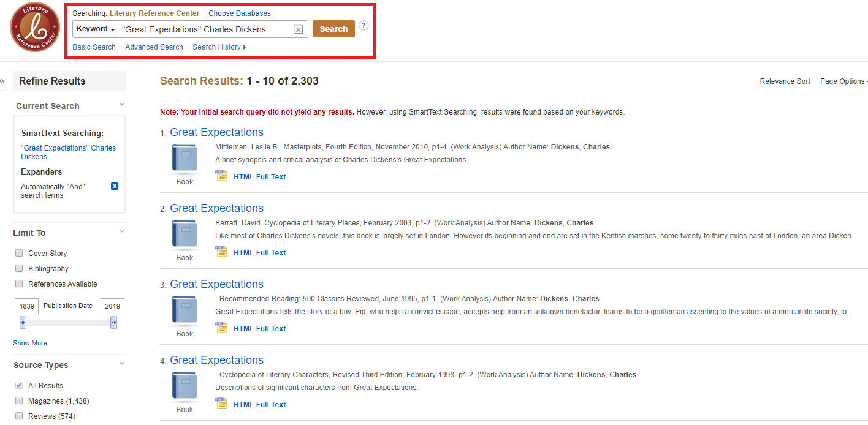Screen dimensions: 868x425
Task: Expand the Search History panel
Action: coord(219,47)
